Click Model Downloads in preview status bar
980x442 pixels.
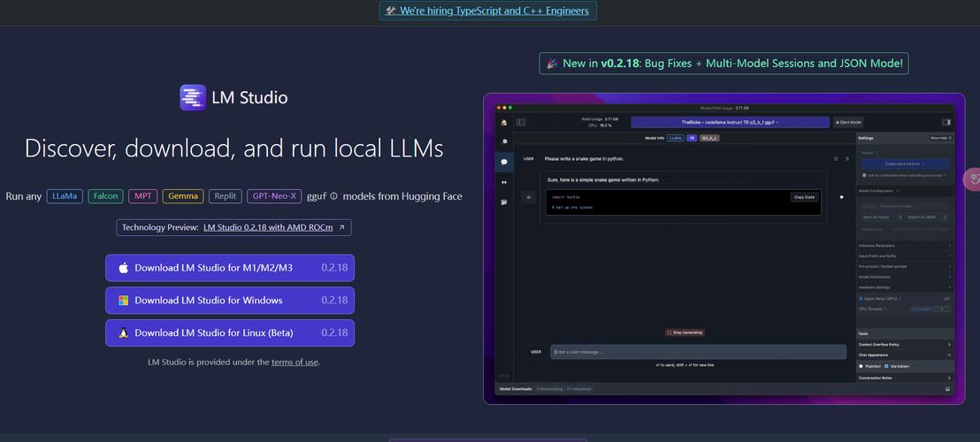point(516,389)
